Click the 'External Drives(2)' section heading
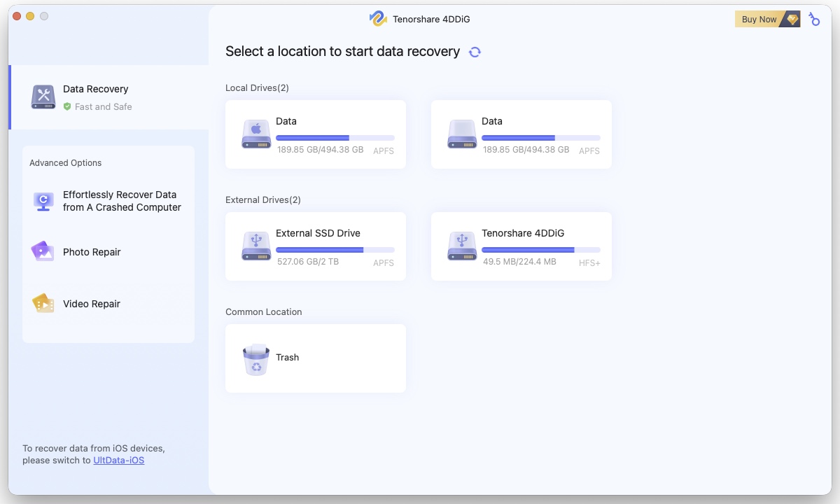The height and width of the screenshot is (504, 840). pyautogui.click(x=263, y=200)
